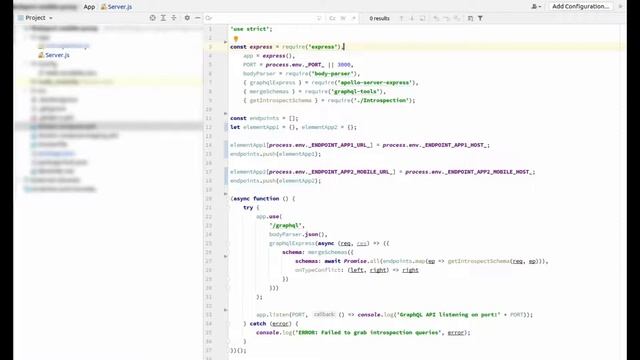640x360 pixels.
Task: Select the App breadcrumb
Action: pyautogui.click(x=89, y=7)
